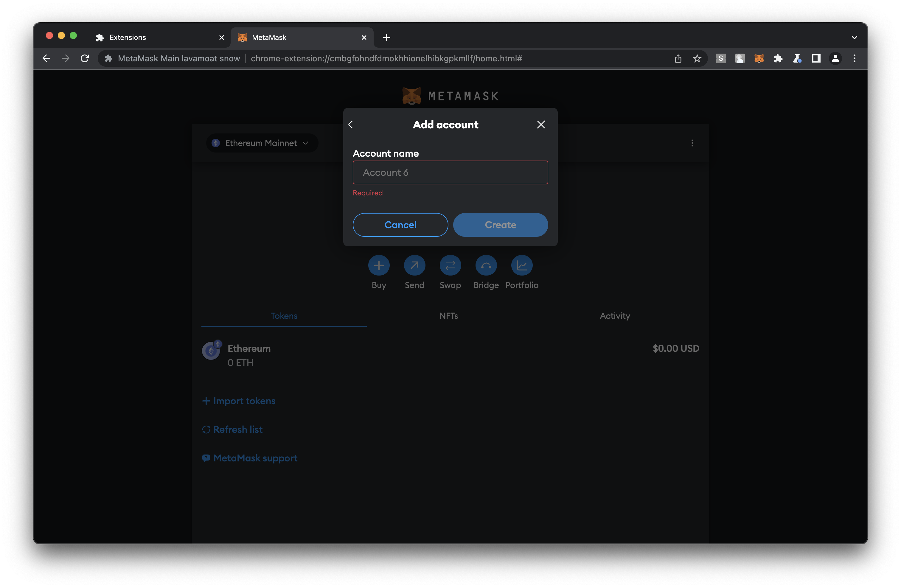Click the refresh icon next to Refresh list

[x=206, y=430]
